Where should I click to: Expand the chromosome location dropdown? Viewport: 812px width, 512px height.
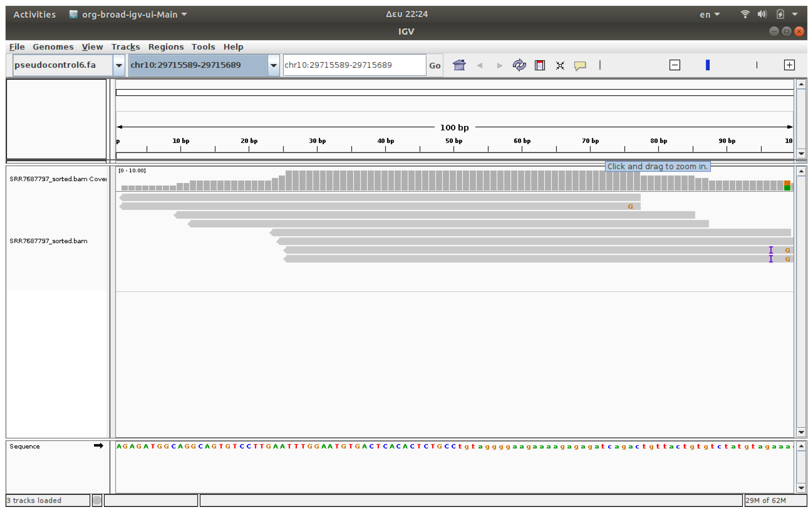point(273,65)
